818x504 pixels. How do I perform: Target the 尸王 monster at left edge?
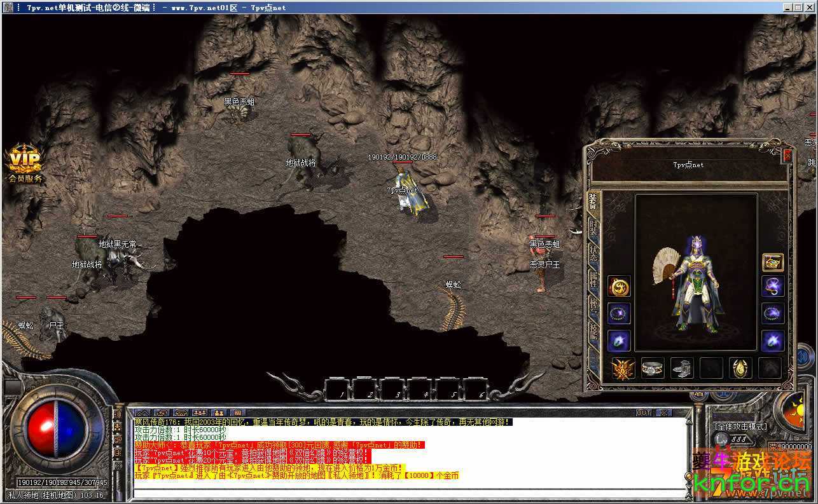coord(52,322)
